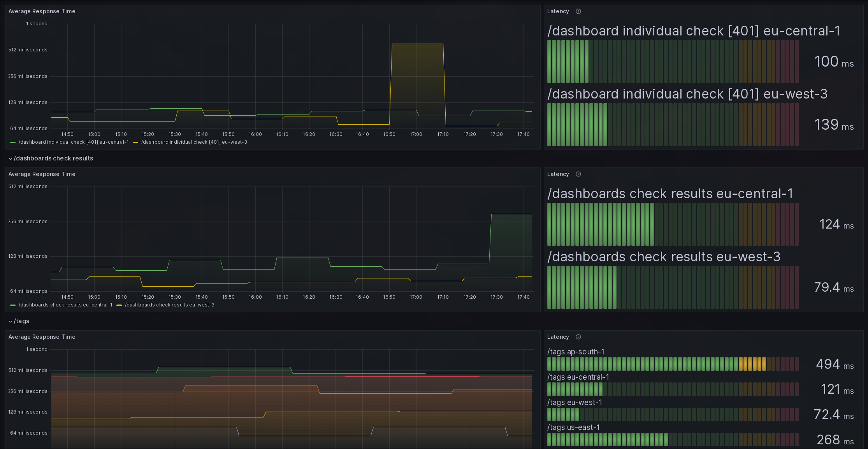Click the /tags eu-central-1 gauge label
Screen dimensions: 868x449
(x=578, y=377)
